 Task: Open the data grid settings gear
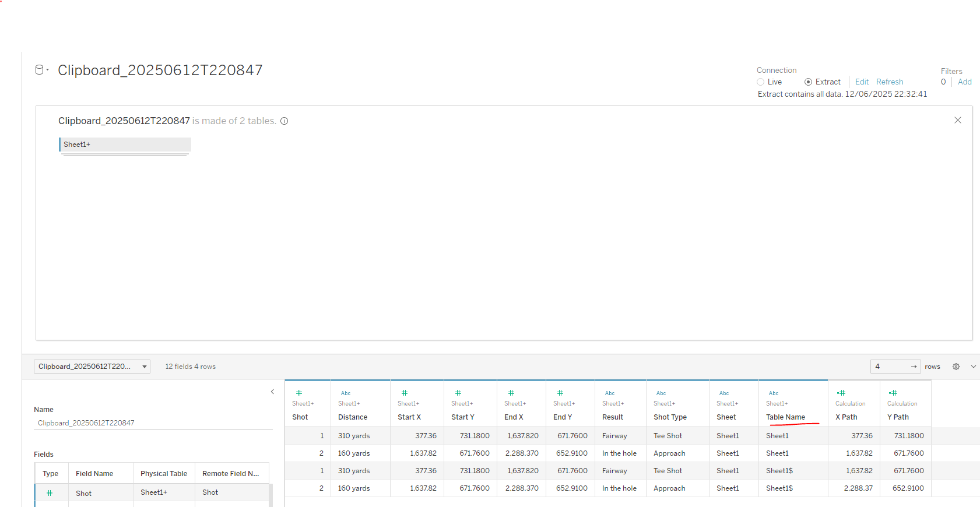[x=956, y=367]
